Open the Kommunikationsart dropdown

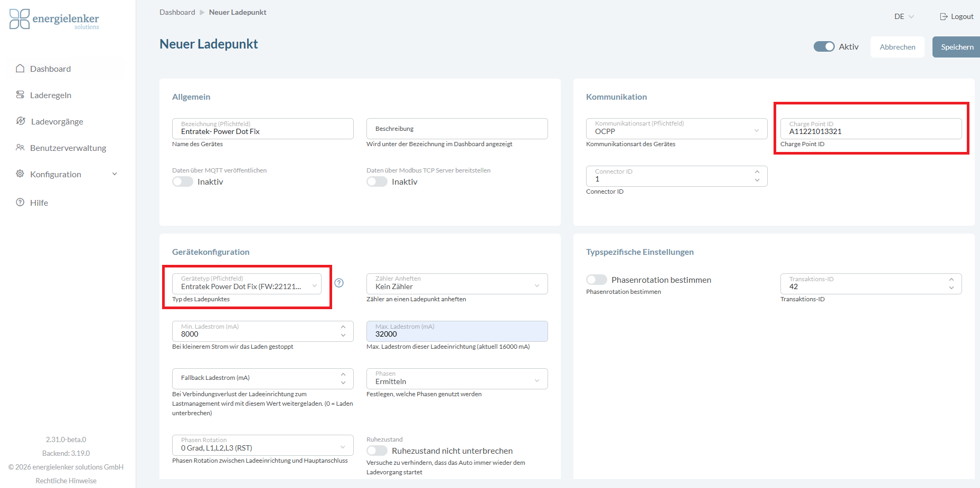(676, 129)
